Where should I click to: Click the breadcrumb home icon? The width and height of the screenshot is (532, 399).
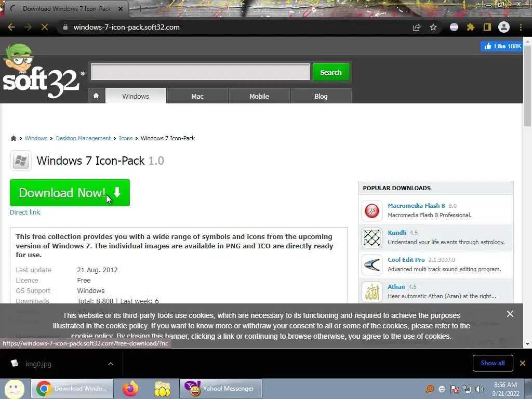click(x=13, y=138)
